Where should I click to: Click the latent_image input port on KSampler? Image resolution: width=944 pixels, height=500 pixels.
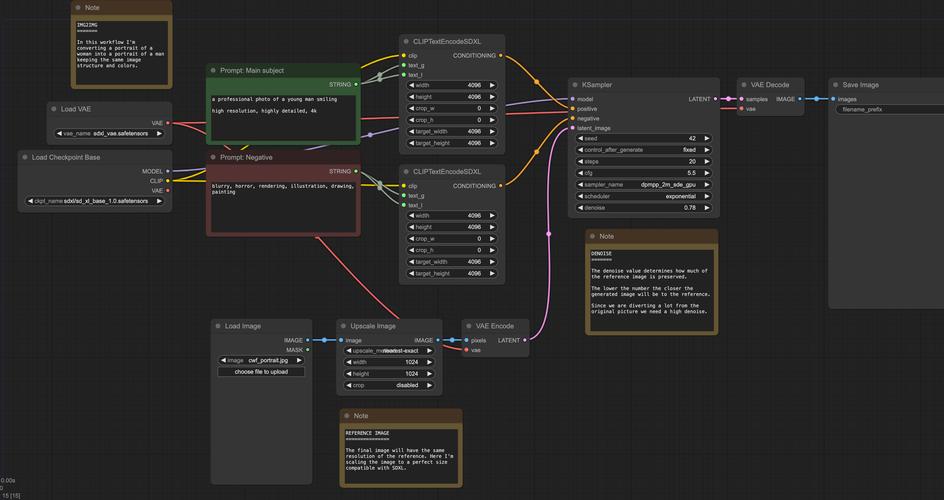tap(574, 128)
